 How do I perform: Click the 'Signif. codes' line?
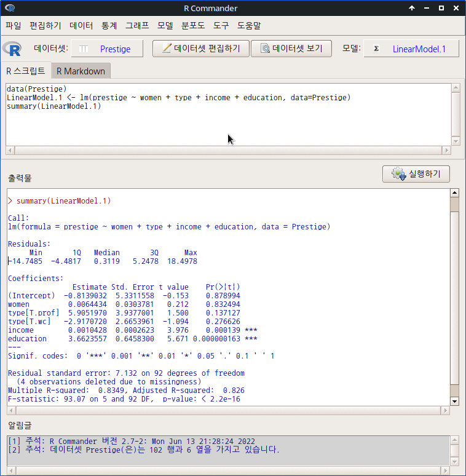coord(141,356)
